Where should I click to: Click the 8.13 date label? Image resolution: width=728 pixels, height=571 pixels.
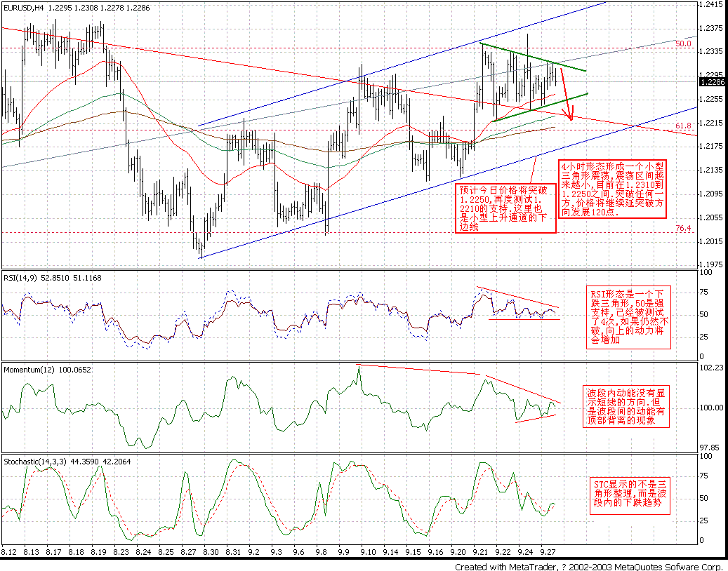pos(32,551)
